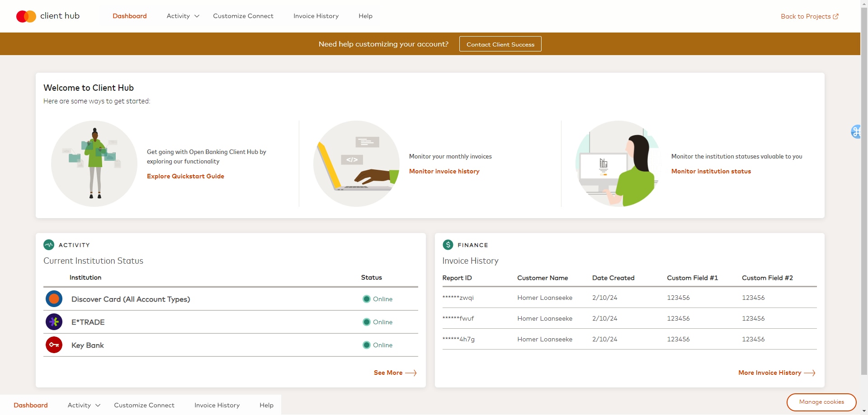
Task: Click the green Activity pulse icon
Action: [x=49, y=245]
